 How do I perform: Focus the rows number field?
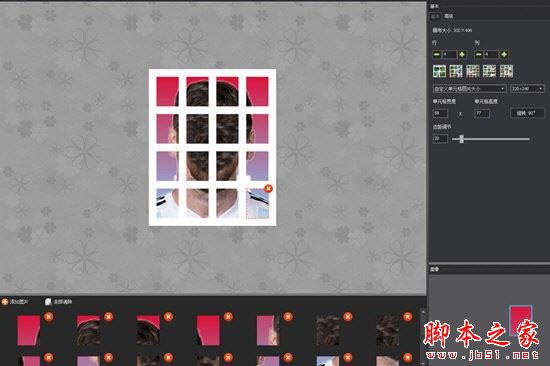pyautogui.click(x=449, y=54)
